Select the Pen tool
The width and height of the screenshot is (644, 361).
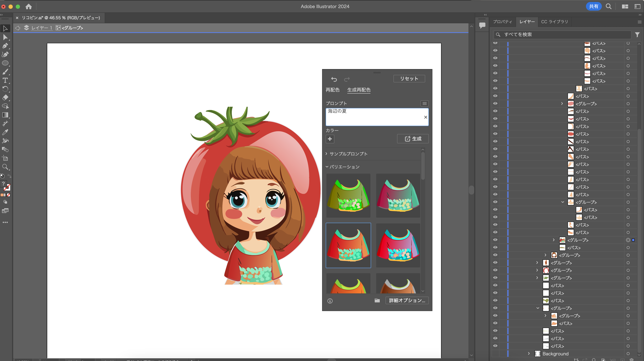tap(5, 46)
